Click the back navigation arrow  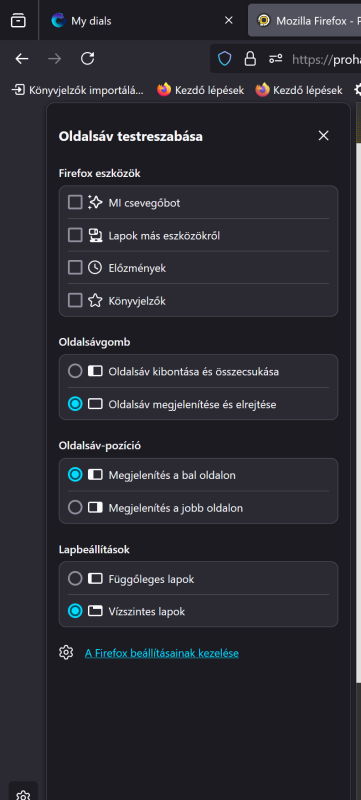tap(22, 59)
